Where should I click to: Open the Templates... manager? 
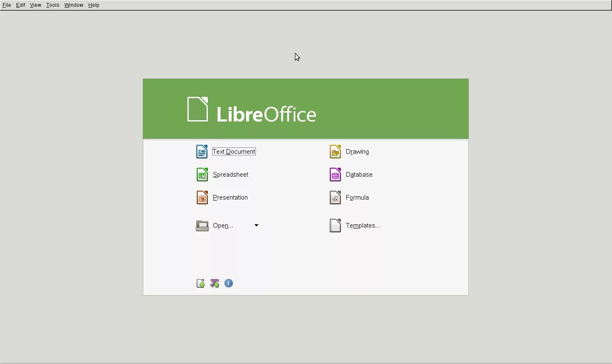pos(354,226)
